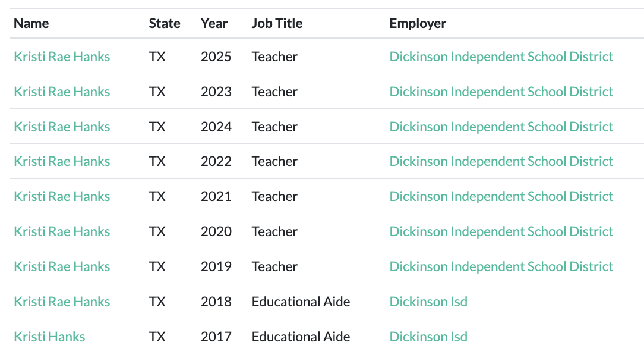Viewport: 644px width, 364px height.
Task: Click the Employer column header
Action: [418, 23]
